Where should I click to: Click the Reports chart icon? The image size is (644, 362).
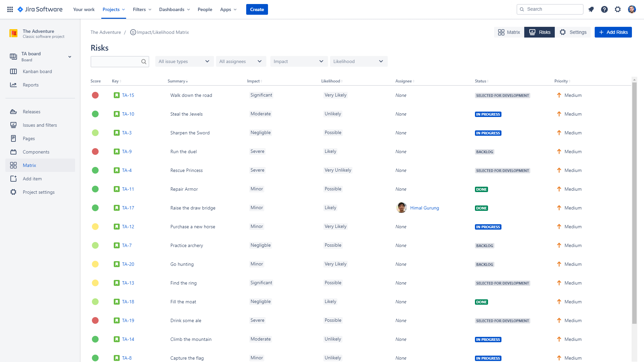point(13,85)
